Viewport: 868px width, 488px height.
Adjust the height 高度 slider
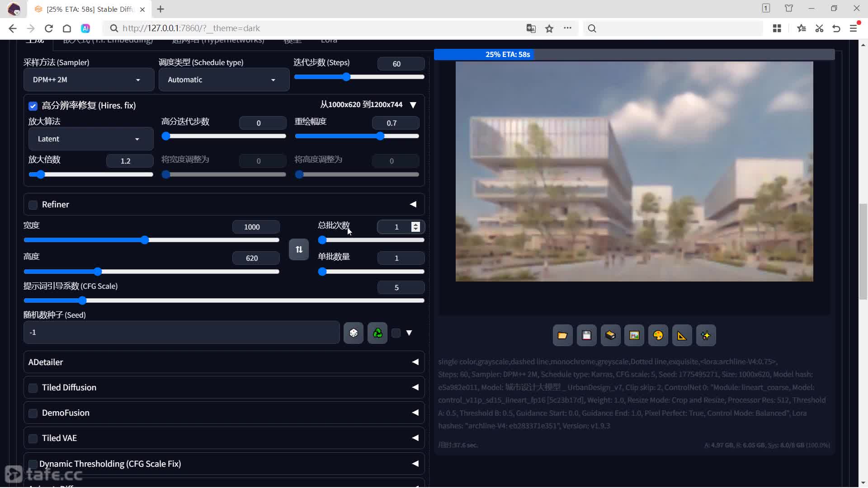[x=151, y=272]
